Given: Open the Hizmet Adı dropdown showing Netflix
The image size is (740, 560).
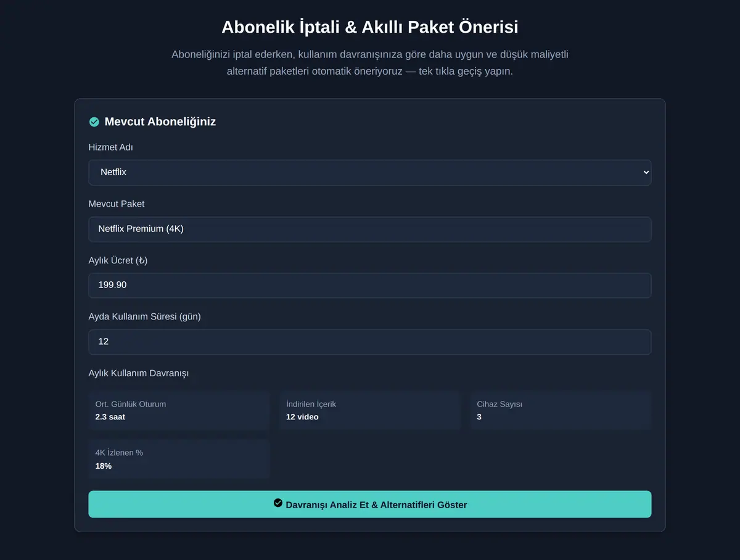Looking at the screenshot, I should coord(370,173).
